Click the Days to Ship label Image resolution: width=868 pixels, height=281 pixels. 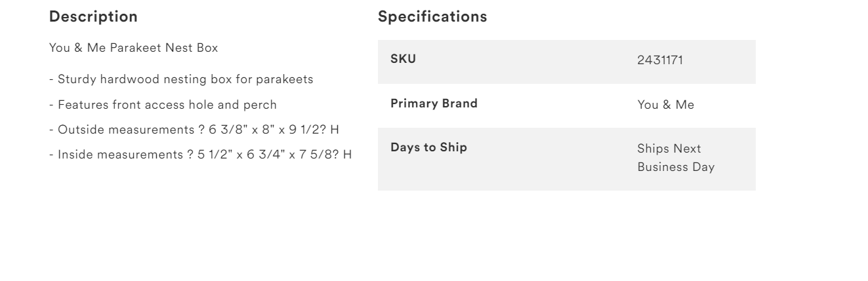[x=428, y=147]
